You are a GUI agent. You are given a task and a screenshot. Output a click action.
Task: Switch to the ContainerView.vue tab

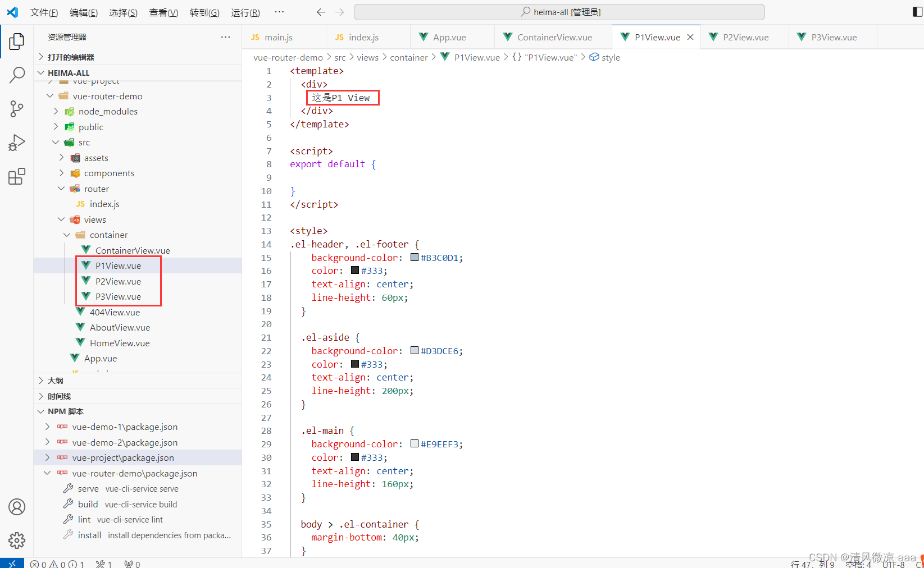pos(553,37)
